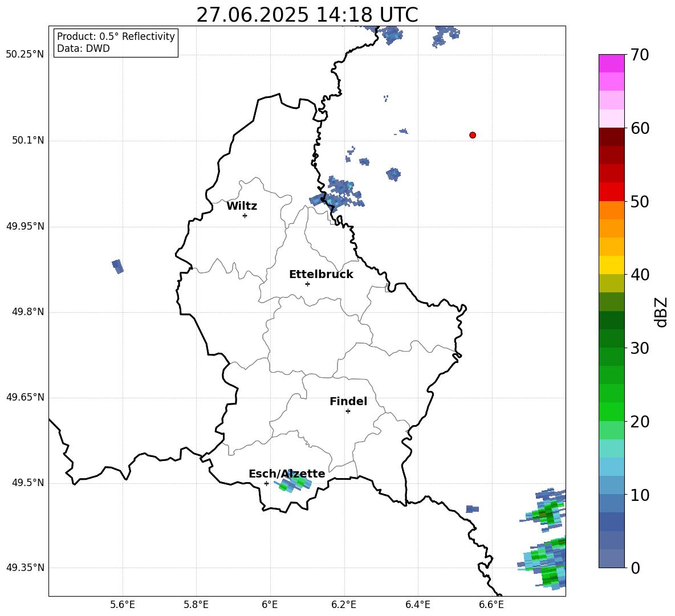The height and width of the screenshot is (616, 675).
Task: Click the colorbar 40 tick label
Action: (x=640, y=275)
